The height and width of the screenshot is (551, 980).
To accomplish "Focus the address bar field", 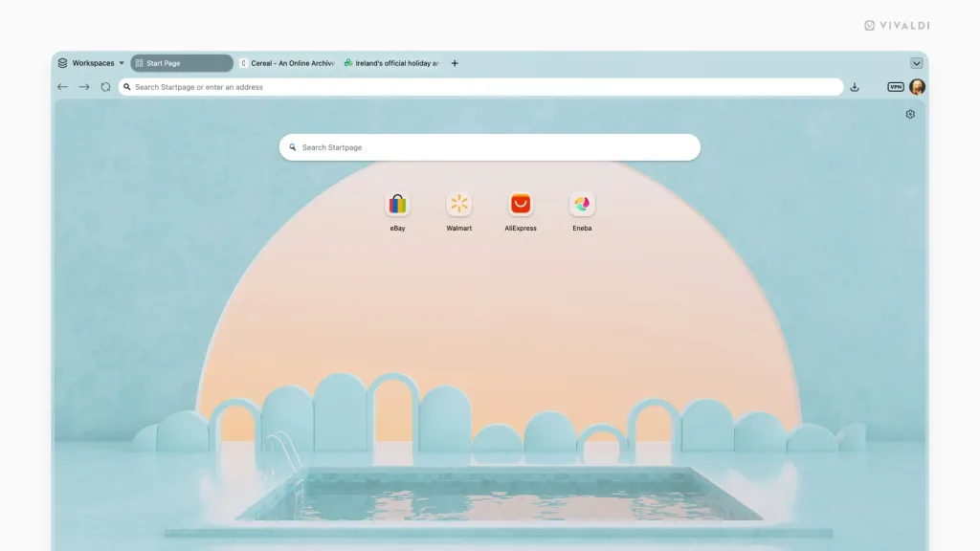I will click(480, 87).
